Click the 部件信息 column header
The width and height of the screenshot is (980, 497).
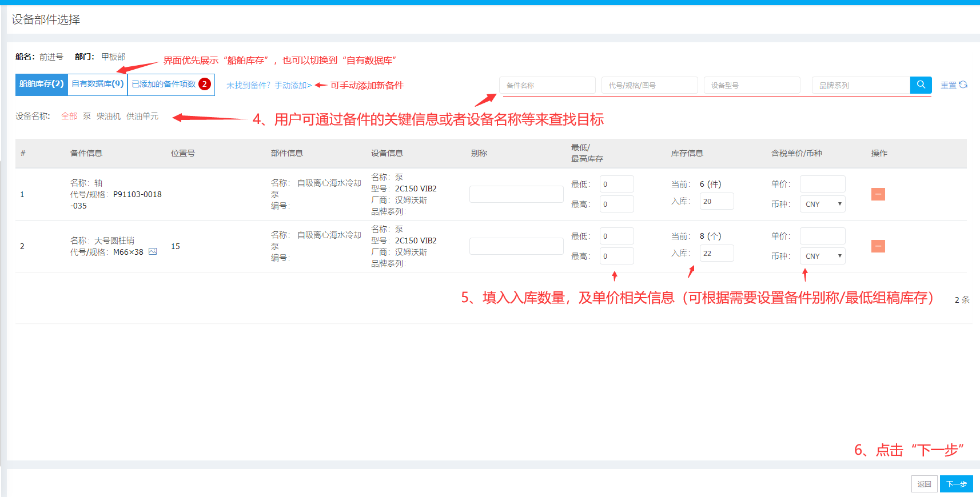pos(287,153)
